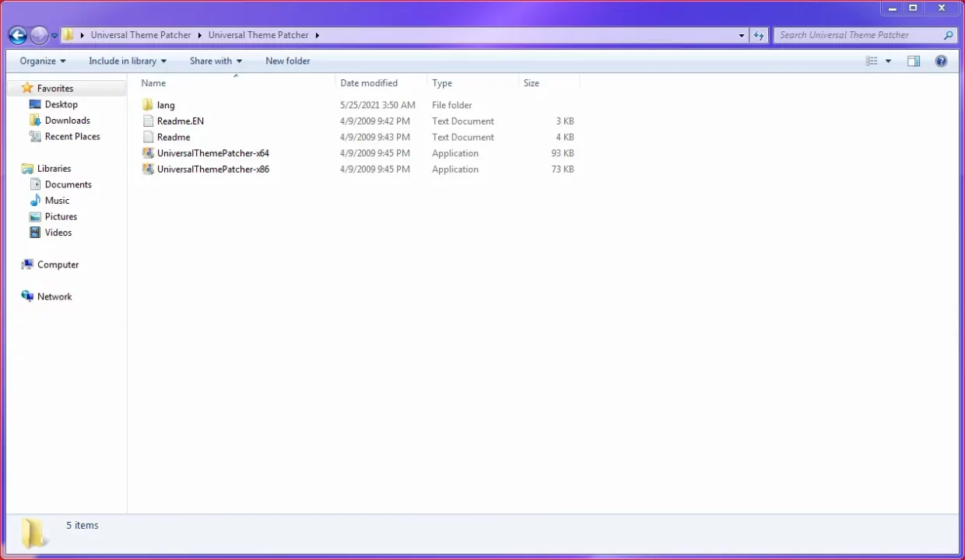Open the Share with menu
965x560 pixels.
pos(216,61)
